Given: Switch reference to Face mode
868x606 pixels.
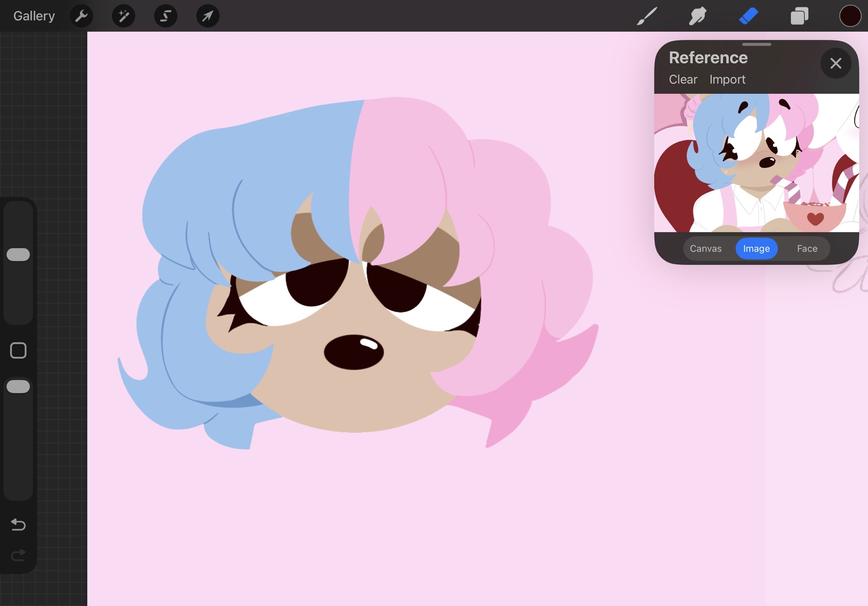Looking at the screenshot, I should 807,248.
